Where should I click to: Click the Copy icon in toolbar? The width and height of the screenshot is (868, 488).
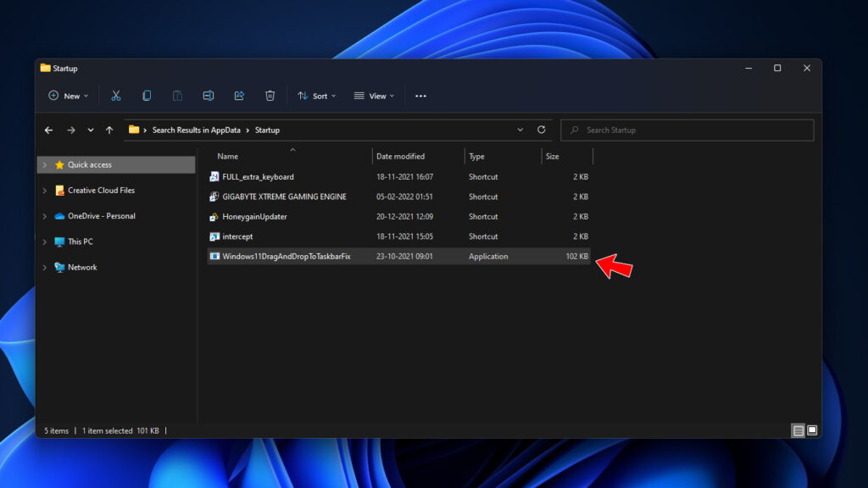pos(147,96)
